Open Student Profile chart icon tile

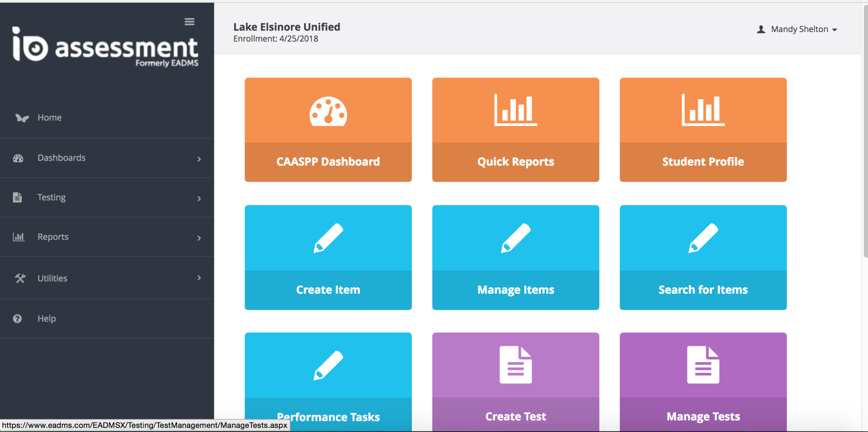pos(703,110)
